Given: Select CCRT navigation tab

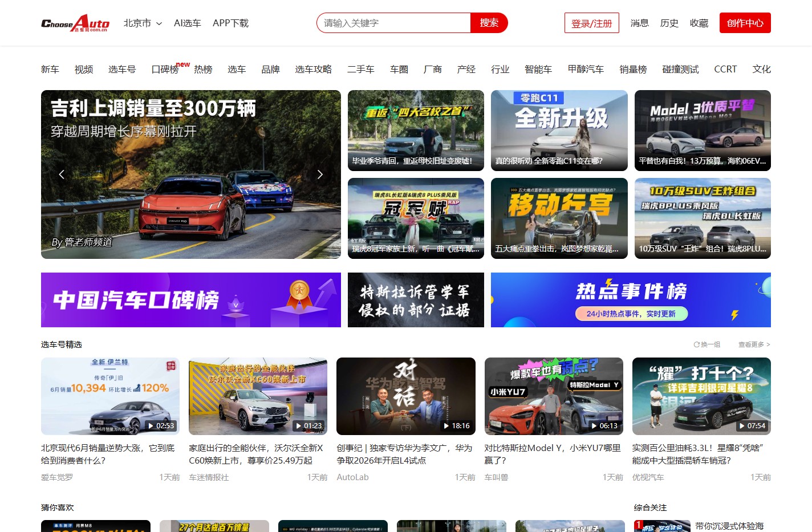Looking at the screenshot, I should point(725,70).
